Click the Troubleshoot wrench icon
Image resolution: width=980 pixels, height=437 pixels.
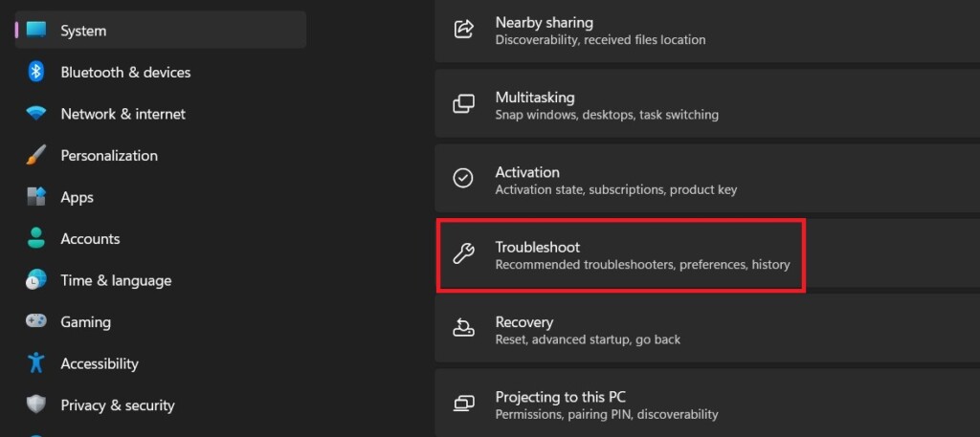(463, 254)
